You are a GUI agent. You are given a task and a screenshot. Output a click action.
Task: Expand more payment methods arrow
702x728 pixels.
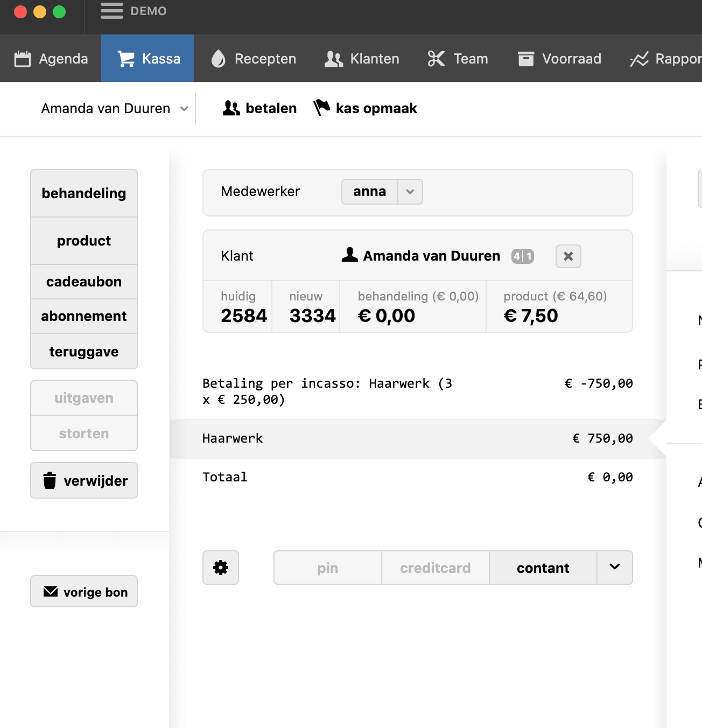614,568
